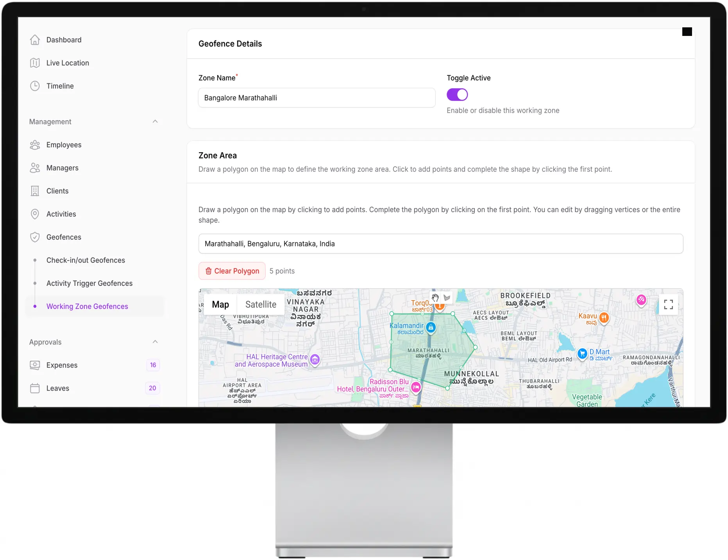Viewport: 728px width, 560px height.
Task: Collapse the Management section
Action: (155, 121)
